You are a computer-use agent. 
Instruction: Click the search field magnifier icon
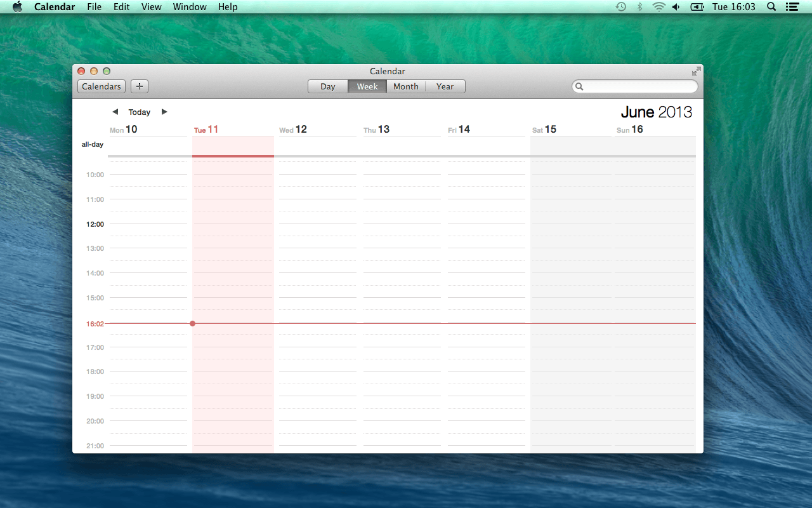click(x=579, y=86)
